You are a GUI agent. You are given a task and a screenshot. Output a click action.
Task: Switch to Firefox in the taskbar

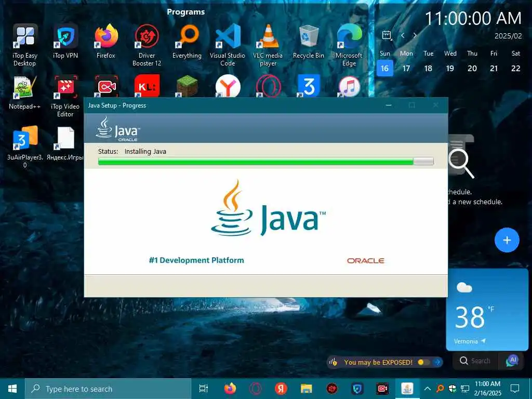(x=230, y=389)
